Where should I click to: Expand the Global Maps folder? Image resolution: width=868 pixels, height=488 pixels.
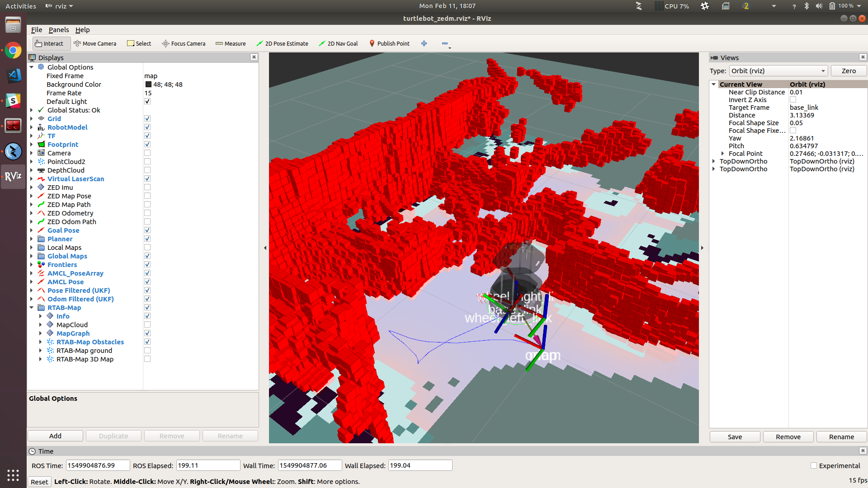pos(32,256)
